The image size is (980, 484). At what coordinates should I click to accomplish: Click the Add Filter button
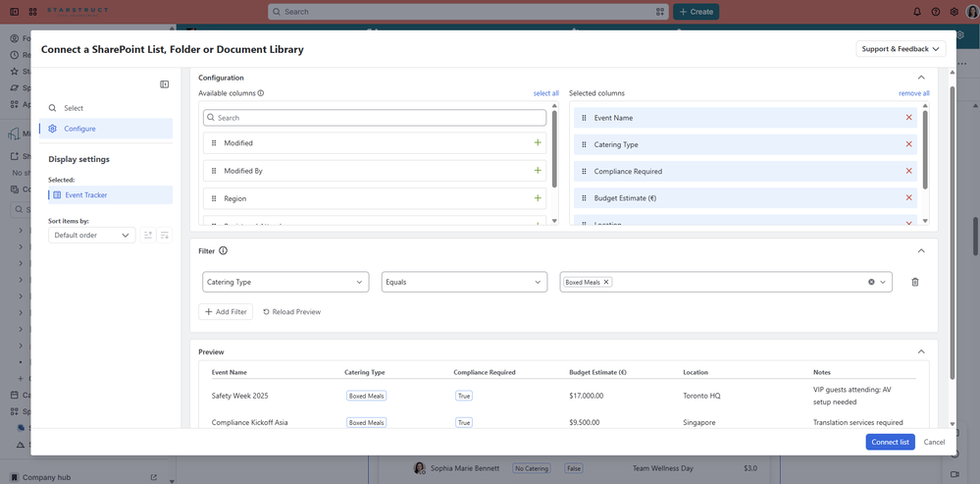(x=226, y=311)
